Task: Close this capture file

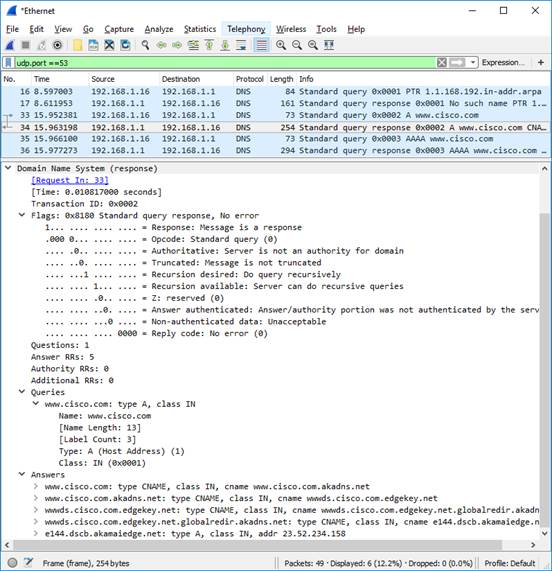Action: 109,45
